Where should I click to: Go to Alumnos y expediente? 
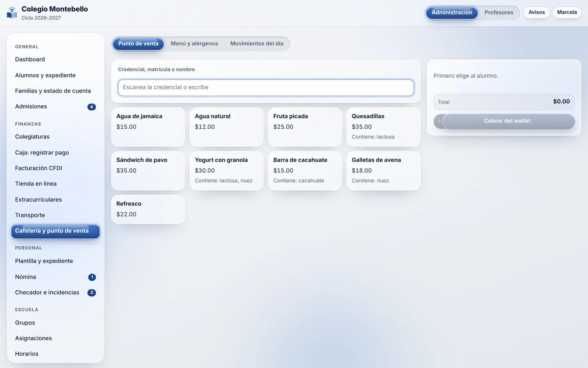(x=55, y=75)
